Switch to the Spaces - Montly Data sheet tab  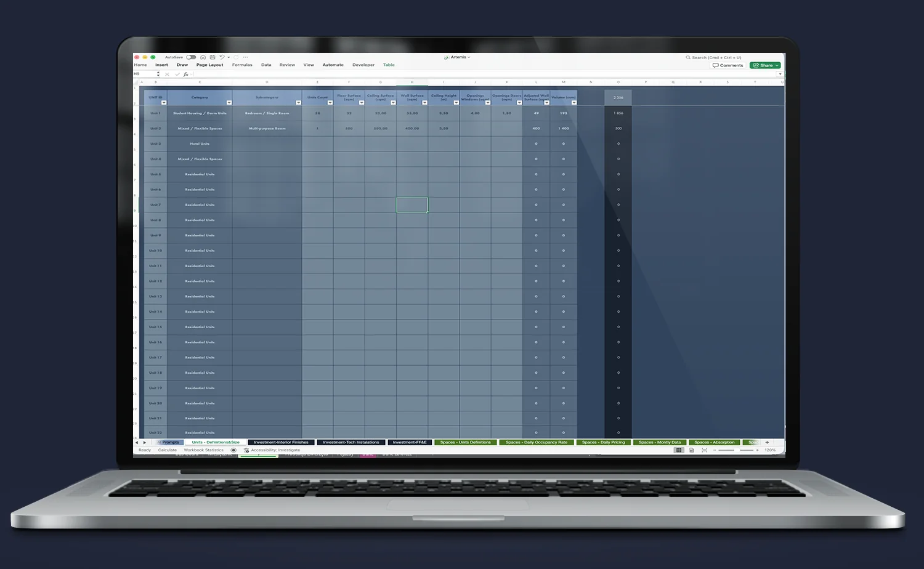[x=660, y=442]
